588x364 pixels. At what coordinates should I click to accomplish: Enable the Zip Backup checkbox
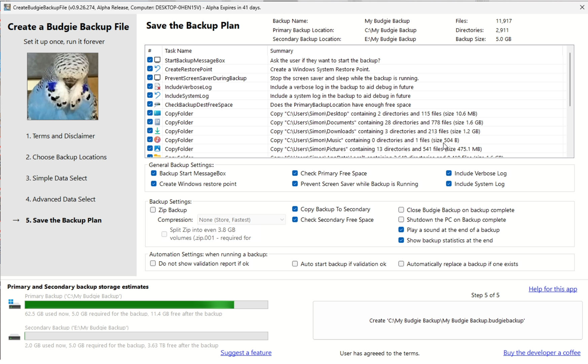coord(153,210)
